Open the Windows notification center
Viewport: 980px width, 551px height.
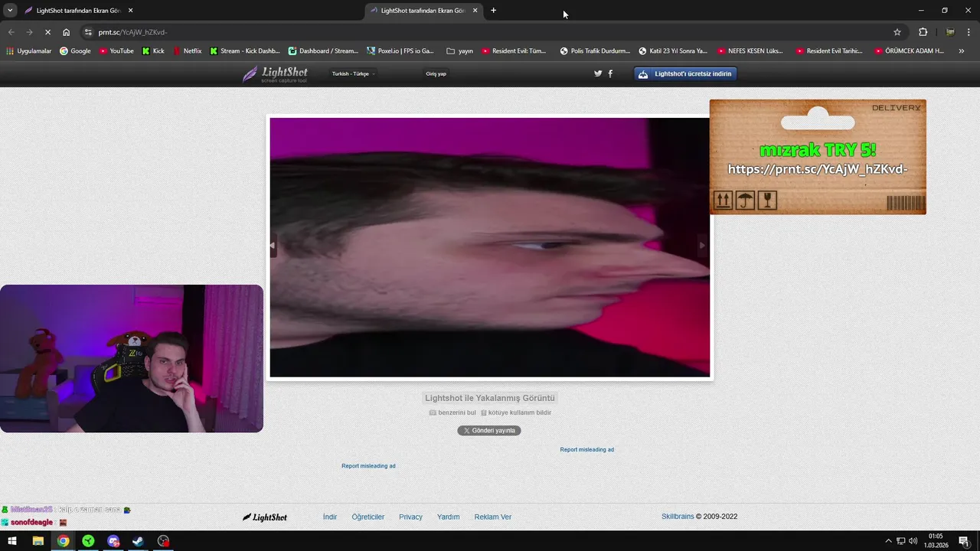[x=964, y=541]
